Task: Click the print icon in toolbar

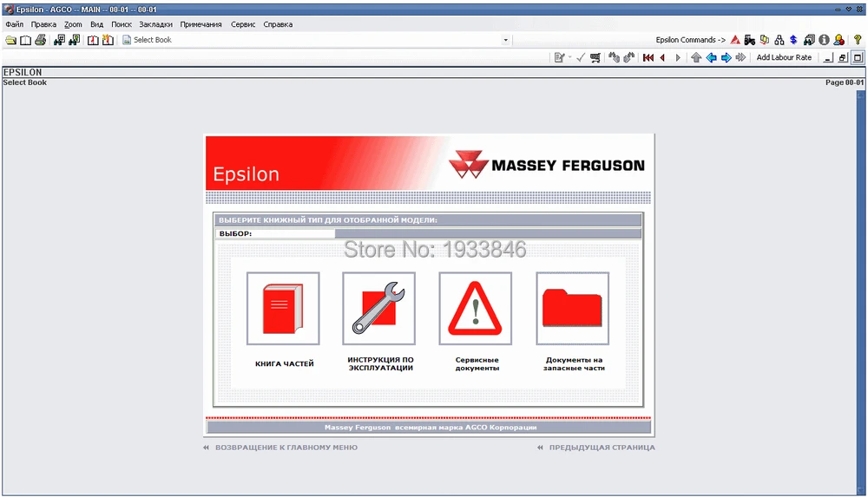Action: 41,40
